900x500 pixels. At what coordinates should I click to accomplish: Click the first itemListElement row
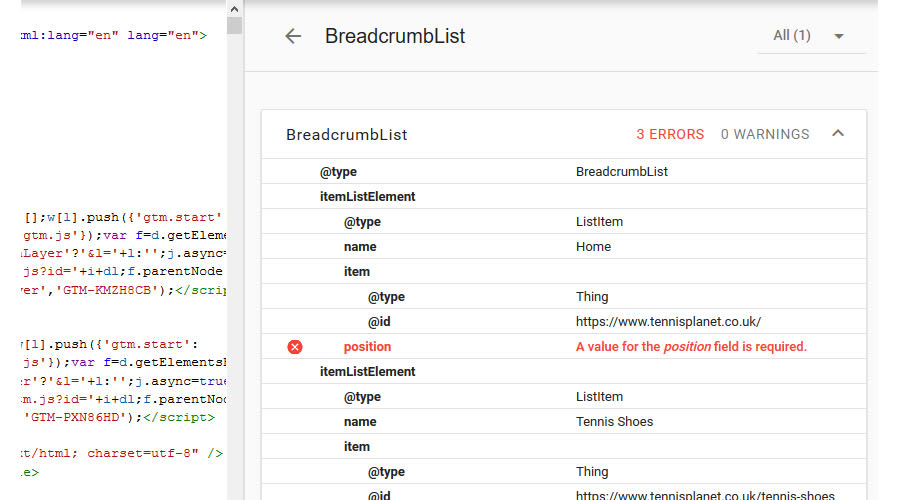point(564,196)
